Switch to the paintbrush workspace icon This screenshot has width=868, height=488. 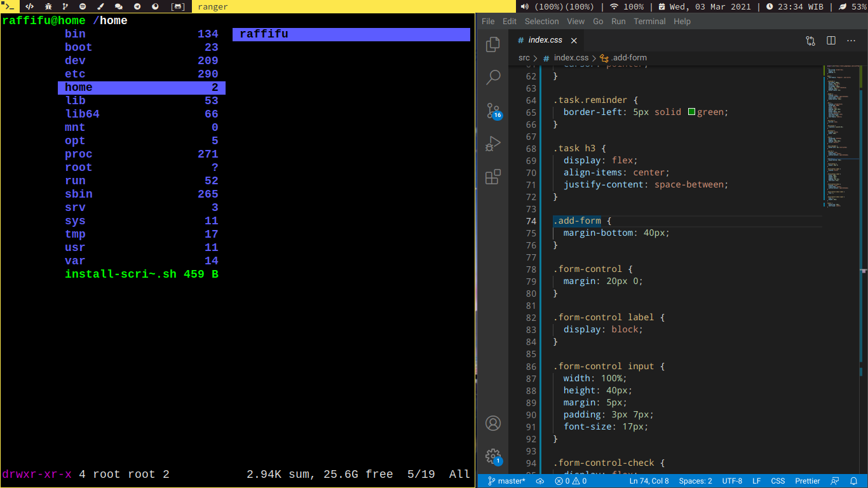click(x=101, y=6)
